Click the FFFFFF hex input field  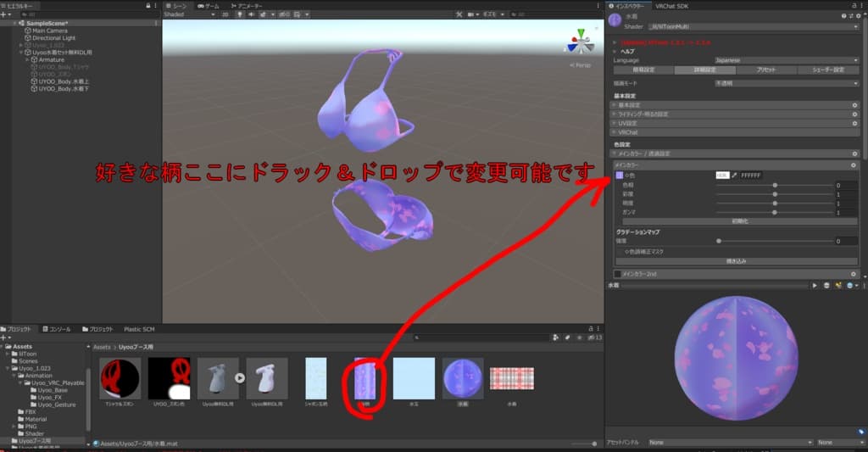[751, 175]
